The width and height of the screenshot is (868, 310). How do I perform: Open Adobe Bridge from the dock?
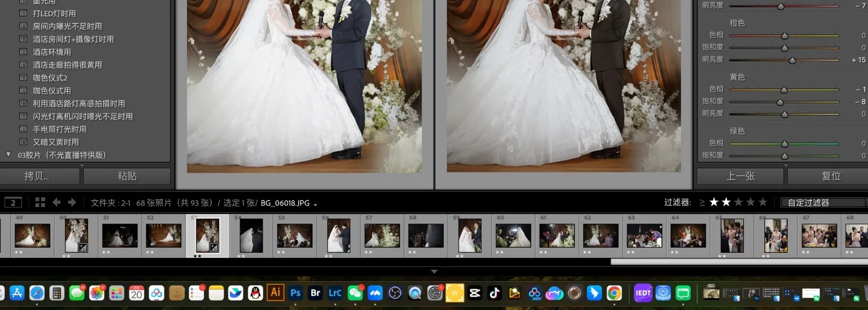tap(315, 292)
